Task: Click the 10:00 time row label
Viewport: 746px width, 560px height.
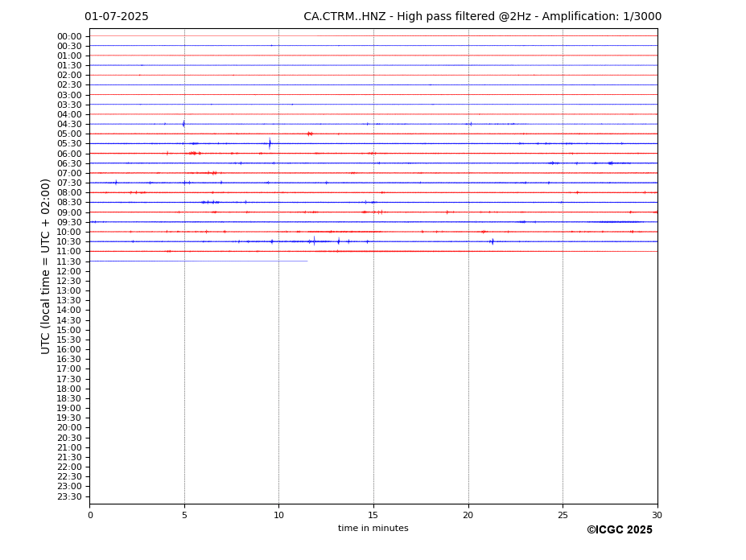Action: tap(69, 233)
